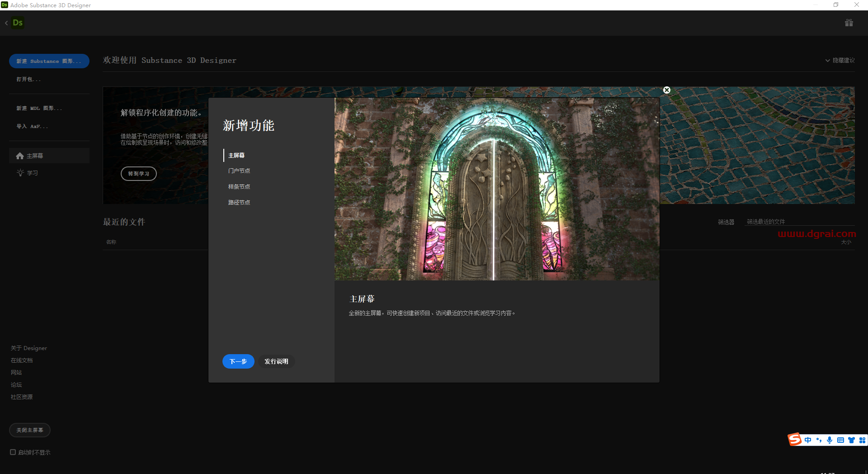The width and height of the screenshot is (868, 474).
Task: Restore the window with title bar button
Action: pos(836,5)
